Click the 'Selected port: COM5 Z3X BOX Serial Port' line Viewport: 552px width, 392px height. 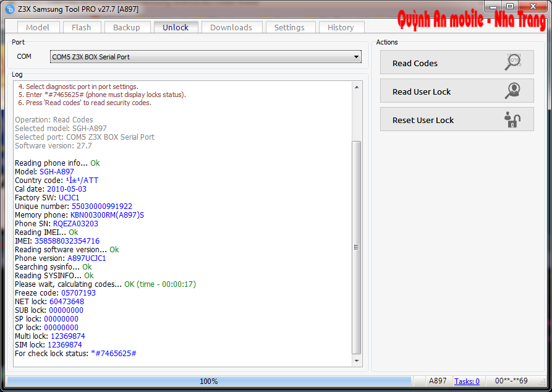coord(85,137)
